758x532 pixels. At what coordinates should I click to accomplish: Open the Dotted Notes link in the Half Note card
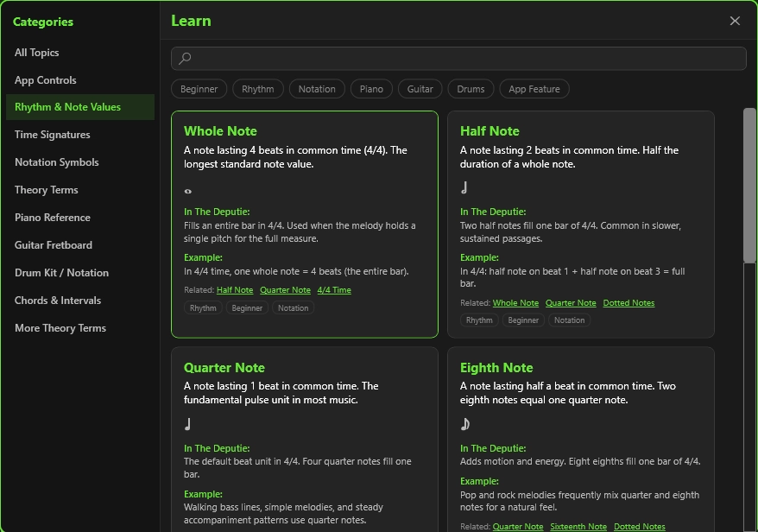629,303
